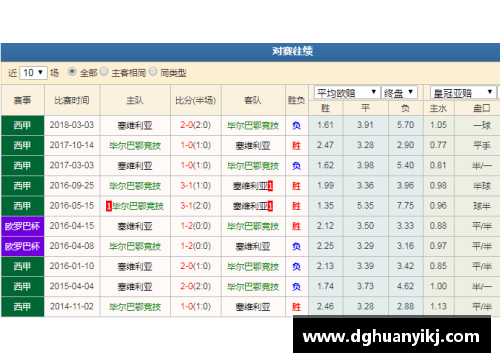Click 欧罗巴杯 tag in 2016-04-08 row
This screenshot has height=362, width=500.
22,246
